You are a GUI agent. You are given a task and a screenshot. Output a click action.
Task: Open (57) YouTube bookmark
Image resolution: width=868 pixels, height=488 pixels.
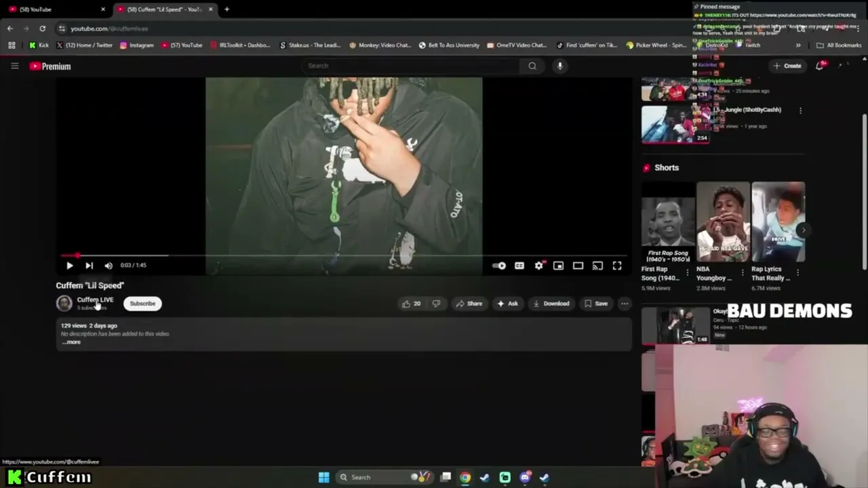point(181,45)
